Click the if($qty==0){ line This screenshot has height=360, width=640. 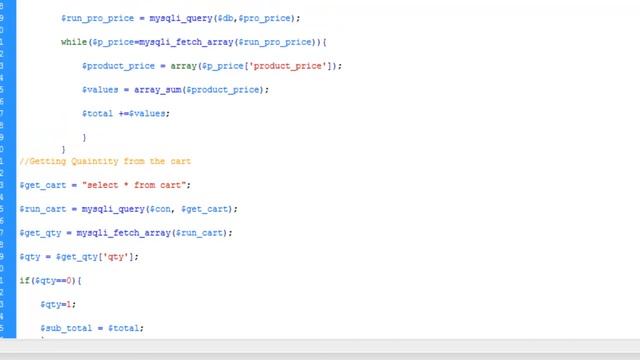pyautogui.click(x=50, y=281)
